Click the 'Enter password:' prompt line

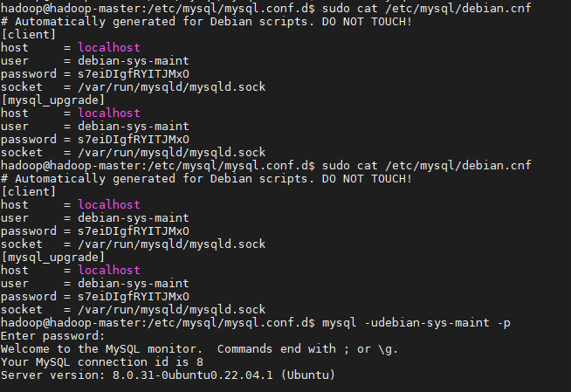pos(52,336)
